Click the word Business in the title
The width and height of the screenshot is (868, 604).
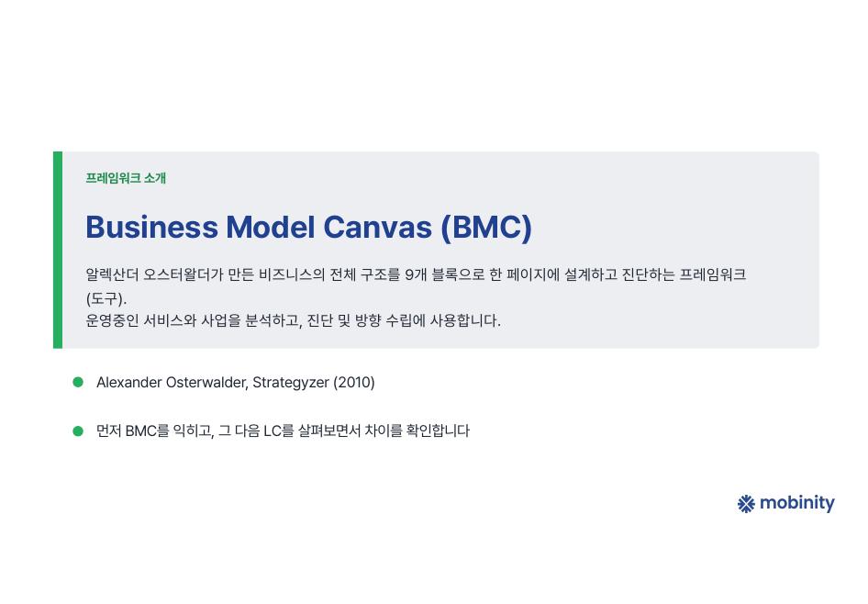pyautogui.click(x=151, y=227)
